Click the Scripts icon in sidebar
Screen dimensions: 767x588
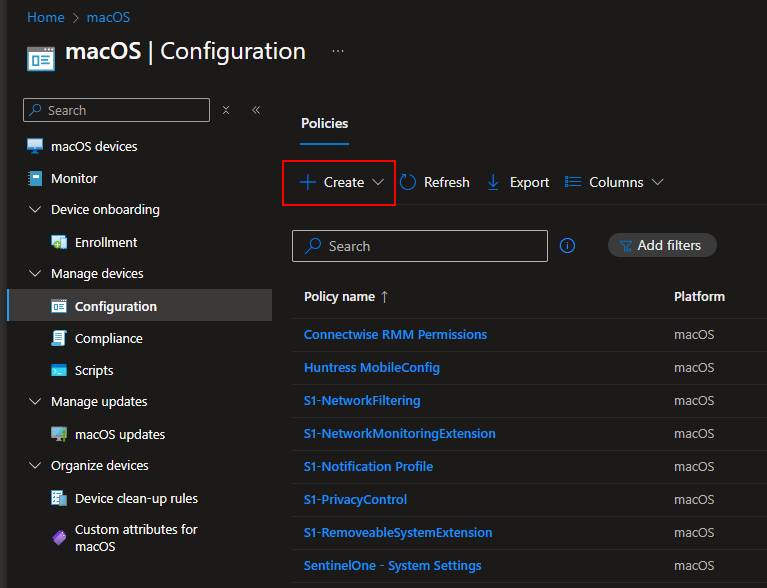59,371
